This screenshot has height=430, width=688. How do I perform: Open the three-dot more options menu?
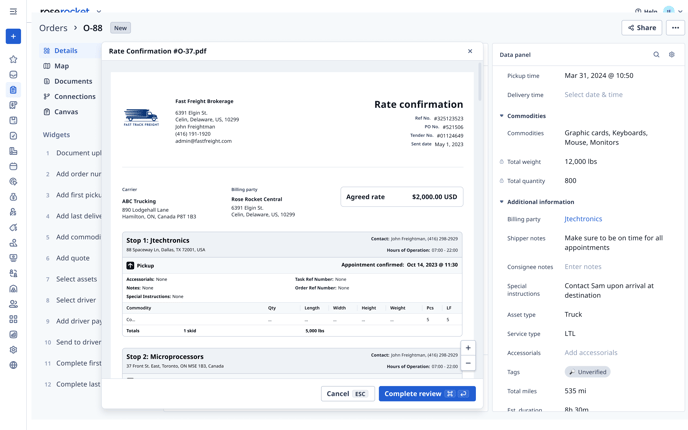(675, 28)
